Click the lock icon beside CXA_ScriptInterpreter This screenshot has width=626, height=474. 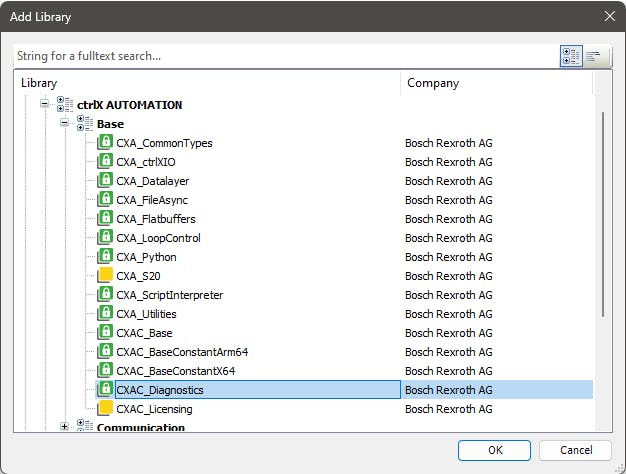[105, 294]
